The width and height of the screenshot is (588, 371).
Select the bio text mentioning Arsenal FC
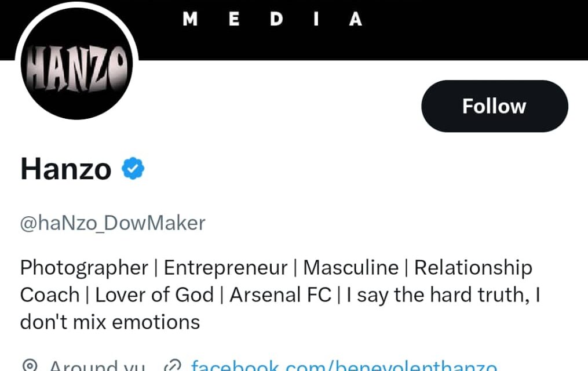tap(280, 294)
